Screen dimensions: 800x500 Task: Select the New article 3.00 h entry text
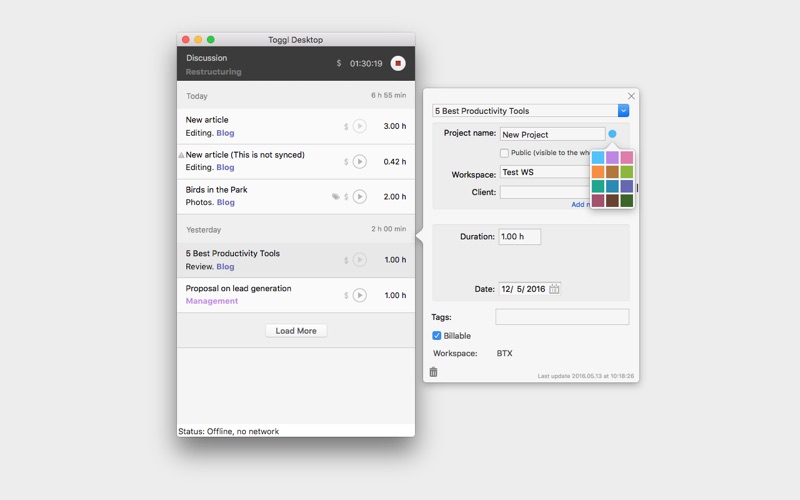click(x=207, y=120)
